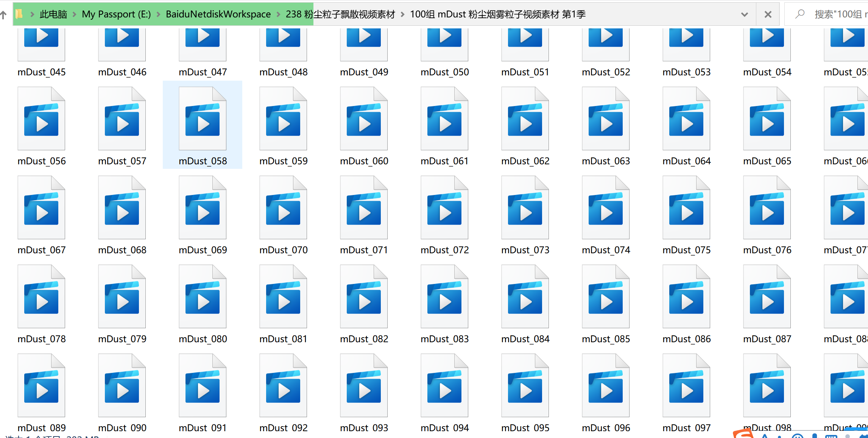Select the mDust_060 video file icon
This screenshot has width=868, height=438.
(x=364, y=118)
